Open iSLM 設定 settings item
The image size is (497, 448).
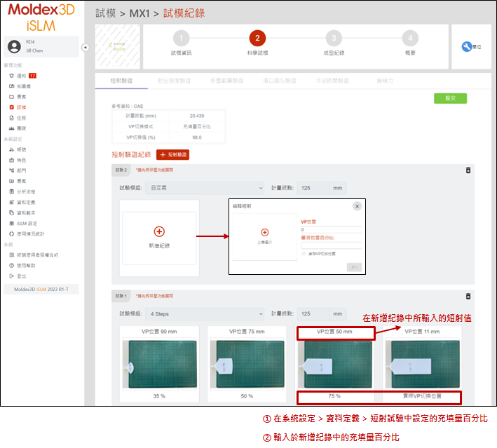23,224
